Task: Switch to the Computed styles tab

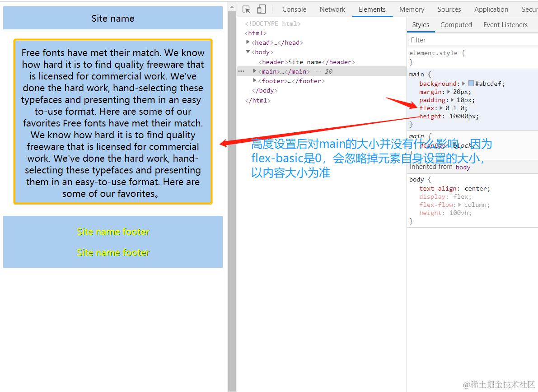Action: pos(456,25)
